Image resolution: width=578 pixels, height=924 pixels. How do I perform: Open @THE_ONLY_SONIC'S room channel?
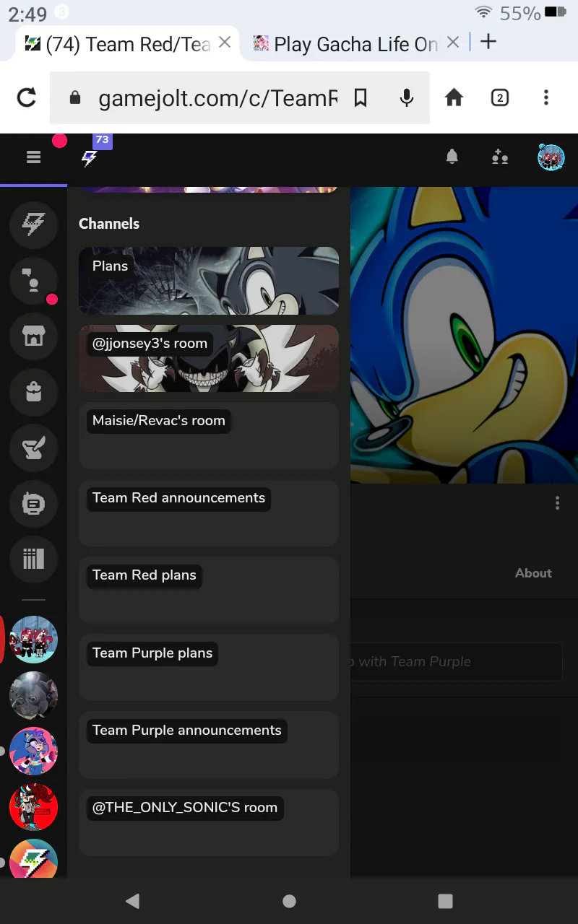tap(209, 822)
